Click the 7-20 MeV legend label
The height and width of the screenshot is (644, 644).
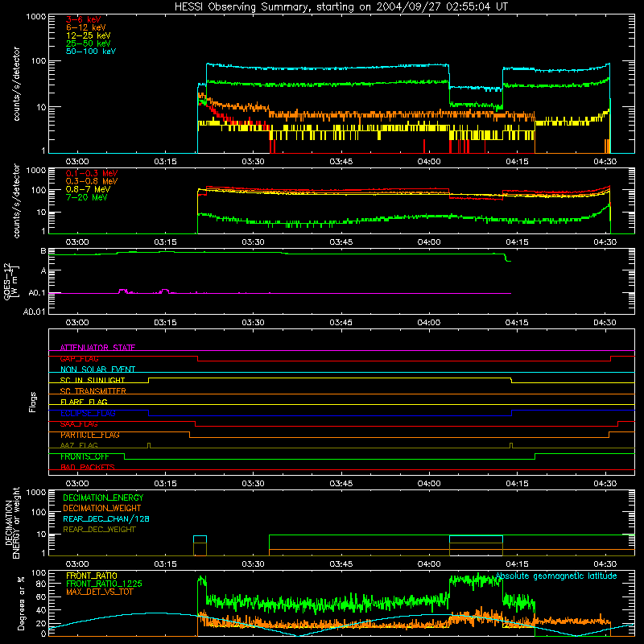[86, 197]
